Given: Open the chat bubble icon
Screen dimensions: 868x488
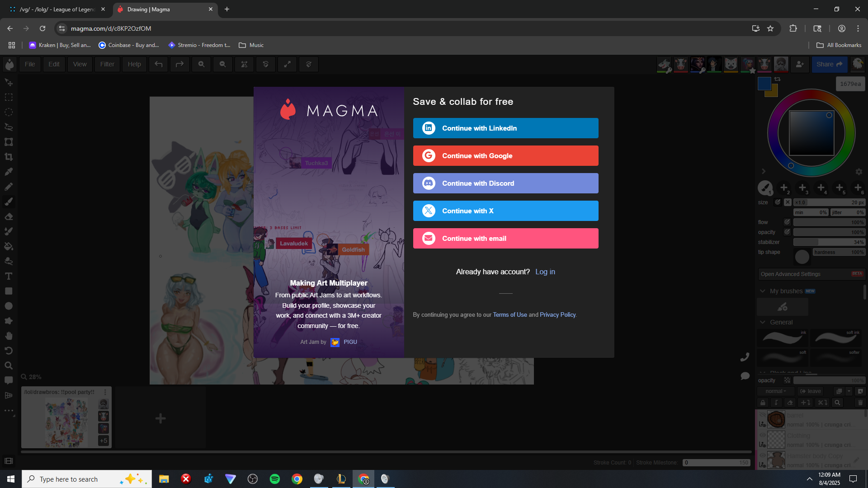Looking at the screenshot, I should (x=745, y=376).
